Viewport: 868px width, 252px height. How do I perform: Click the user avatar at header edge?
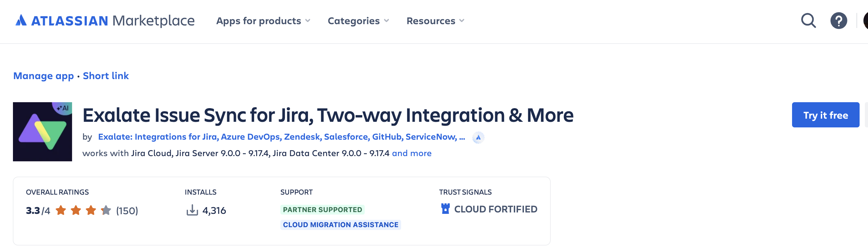866,21
